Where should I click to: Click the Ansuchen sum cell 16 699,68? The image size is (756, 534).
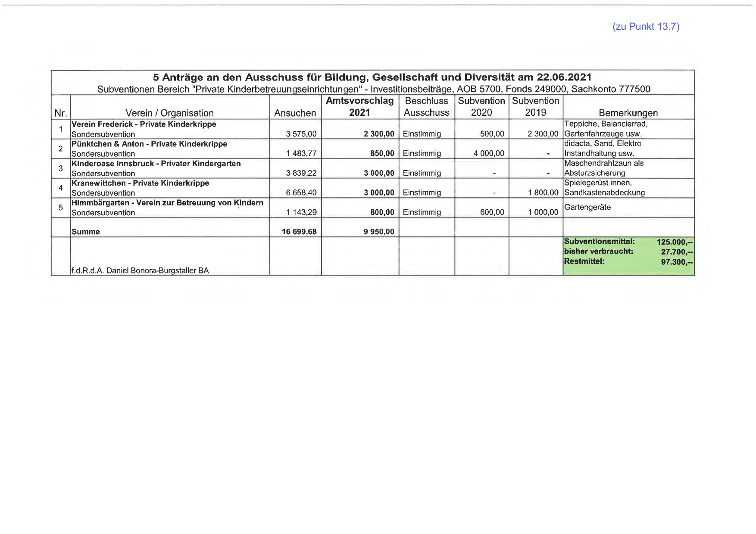(299, 232)
